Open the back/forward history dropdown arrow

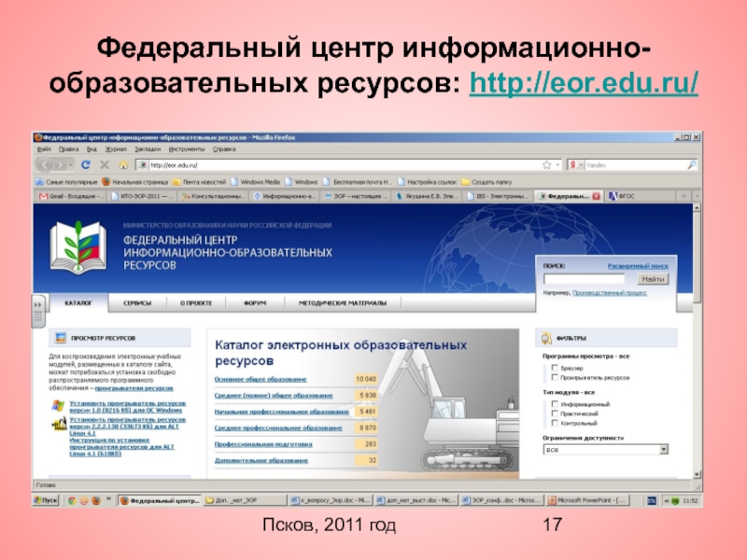[71, 165]
